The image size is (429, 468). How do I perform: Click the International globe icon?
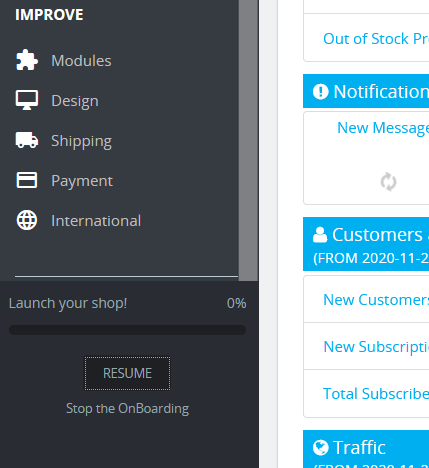point(27,220)
